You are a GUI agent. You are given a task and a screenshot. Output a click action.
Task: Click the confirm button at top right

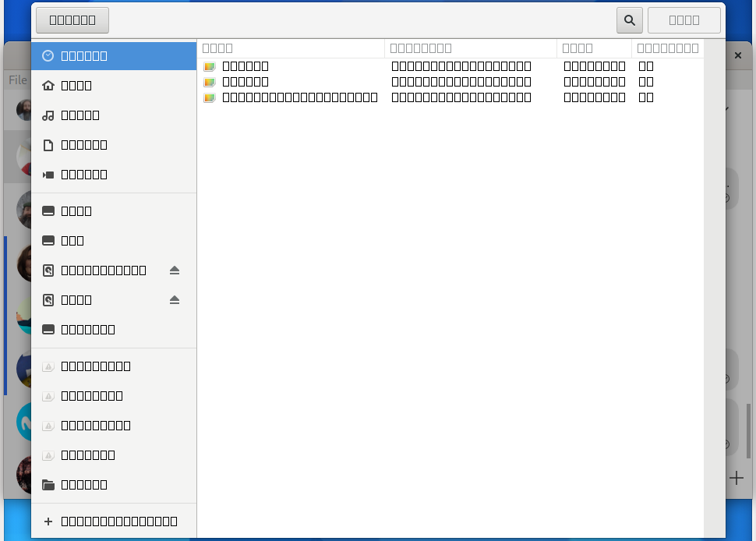coord(684,19)
